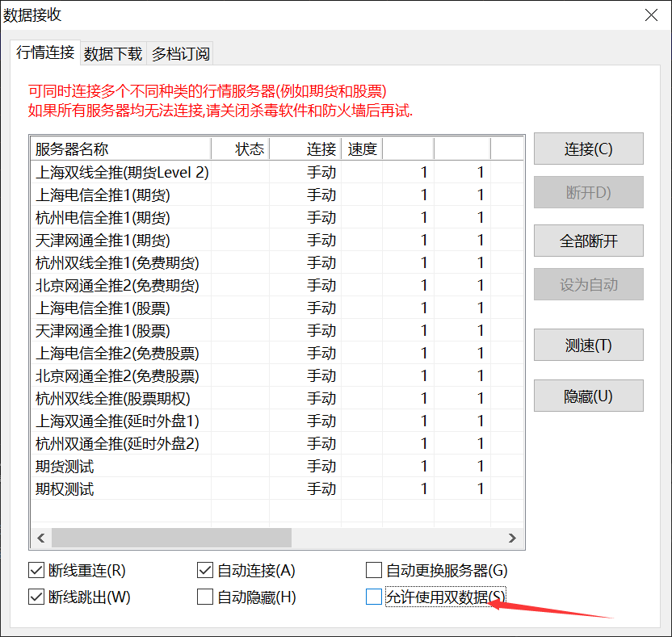
Task: Click the horizontal scrollbar left arrow
Action: tap(41, 538)
